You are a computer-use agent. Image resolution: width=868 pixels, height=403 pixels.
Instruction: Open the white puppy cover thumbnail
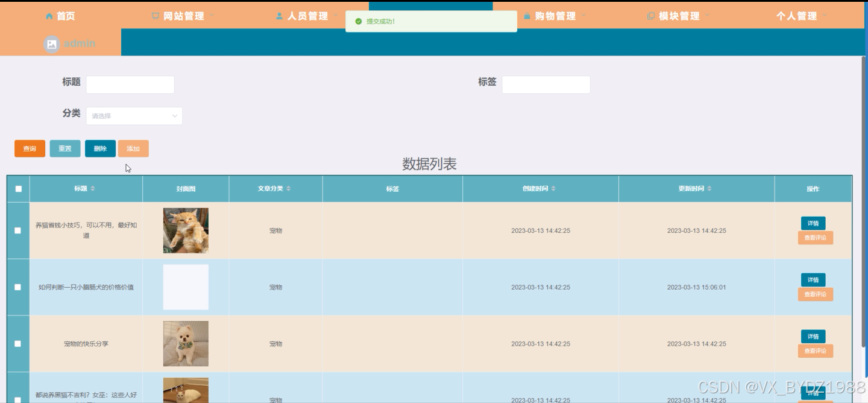(x=186, y=344)
